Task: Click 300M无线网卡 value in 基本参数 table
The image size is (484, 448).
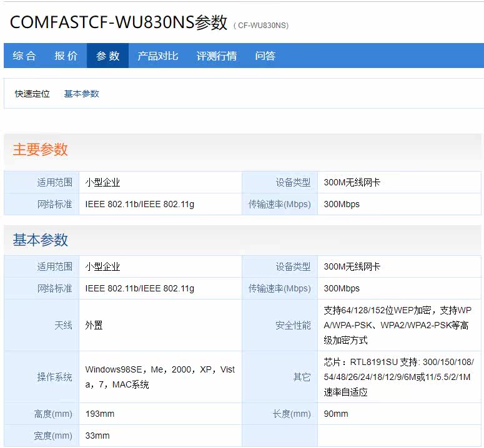Action: (352, 266)
